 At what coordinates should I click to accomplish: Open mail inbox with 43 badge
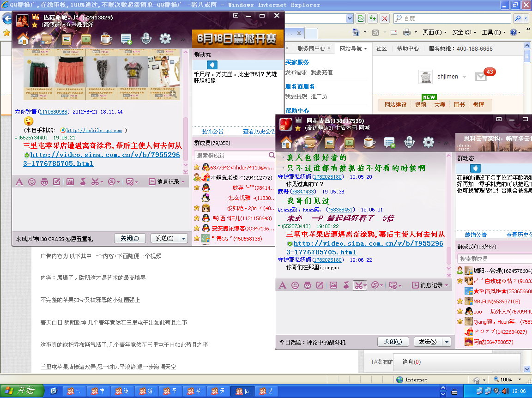[480, 77]
